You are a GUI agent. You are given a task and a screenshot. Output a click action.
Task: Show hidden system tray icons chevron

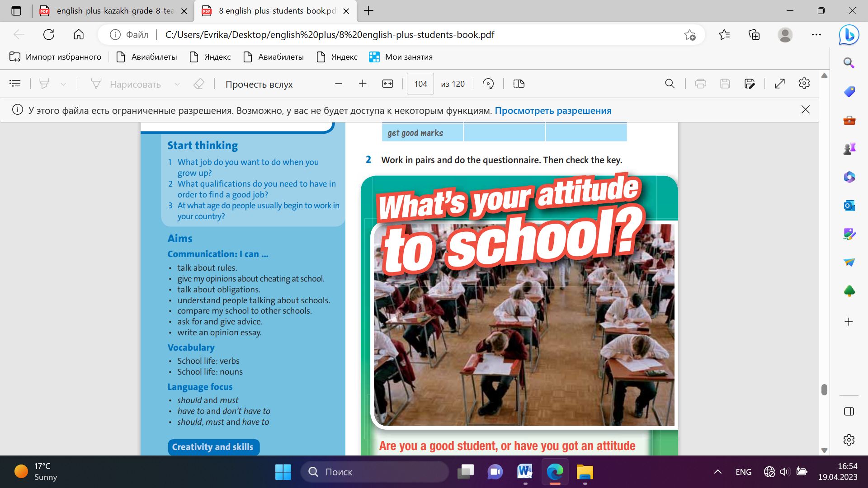[x=717, y=472]
